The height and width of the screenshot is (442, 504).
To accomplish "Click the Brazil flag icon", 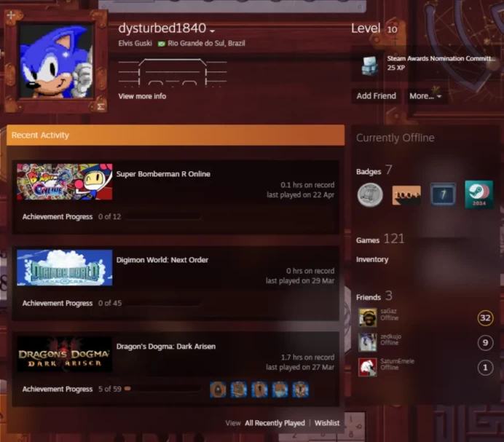I will (x=162, y=44).
